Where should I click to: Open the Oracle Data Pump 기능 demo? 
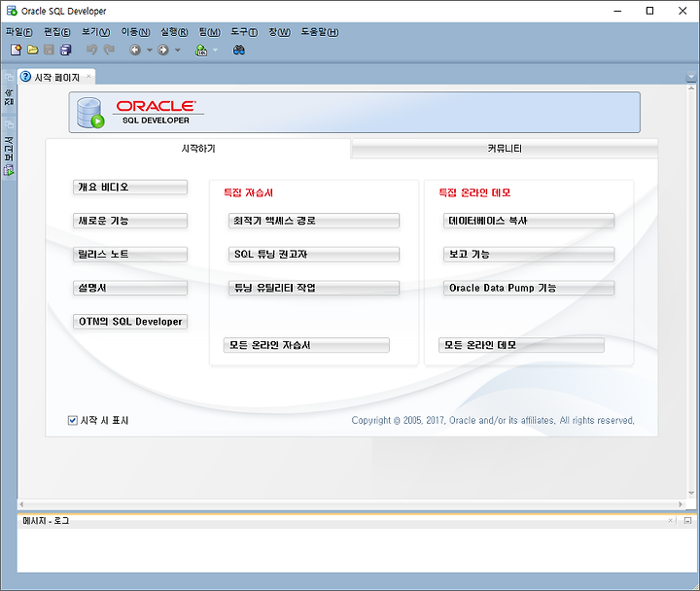[529, 288]
